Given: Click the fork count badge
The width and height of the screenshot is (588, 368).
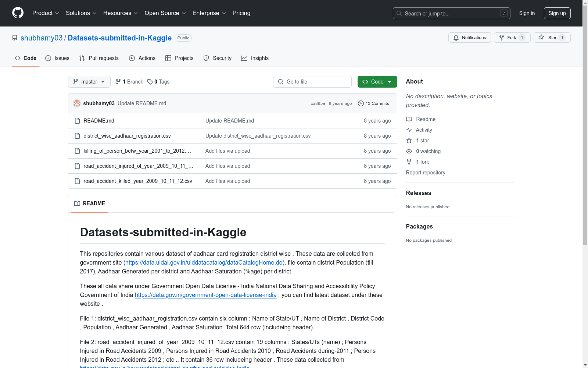Looking at the screenshot, I should (522, 38).
